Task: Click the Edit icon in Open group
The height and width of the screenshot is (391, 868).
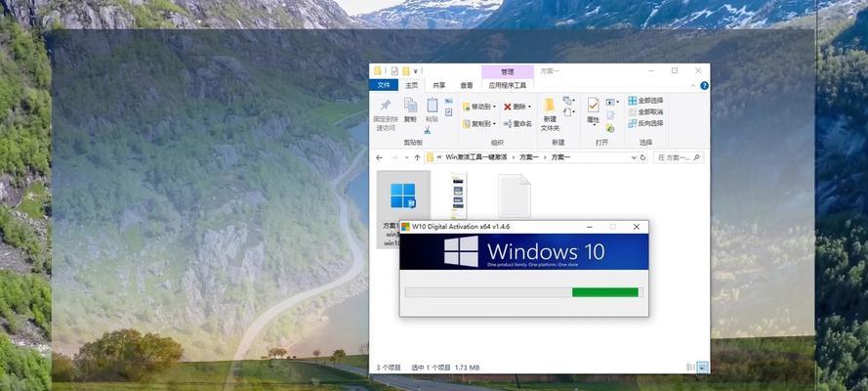Action: point(610,115)
